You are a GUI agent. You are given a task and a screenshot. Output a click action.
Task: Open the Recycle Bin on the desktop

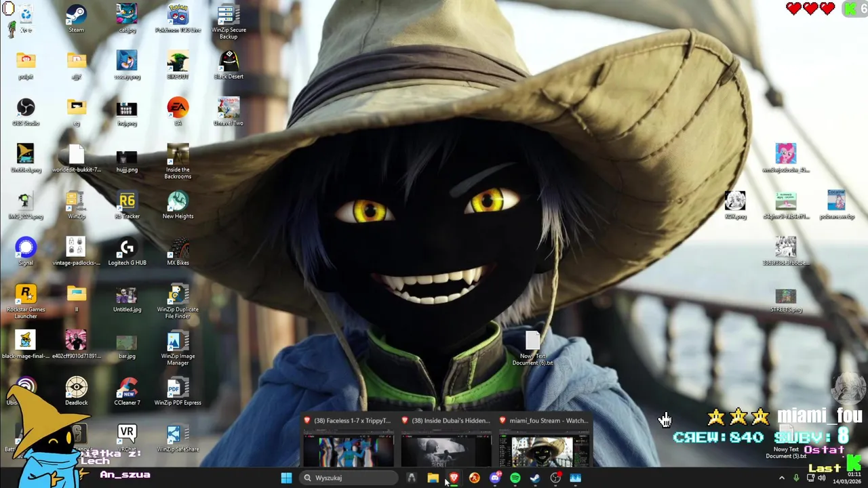[x=26, y=18]
